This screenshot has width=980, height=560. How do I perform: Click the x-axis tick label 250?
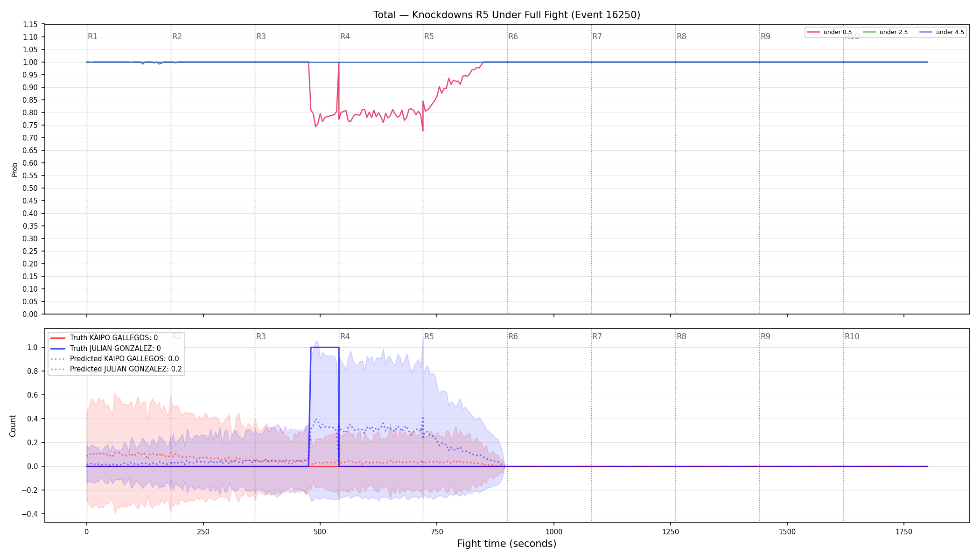point(203,532)
